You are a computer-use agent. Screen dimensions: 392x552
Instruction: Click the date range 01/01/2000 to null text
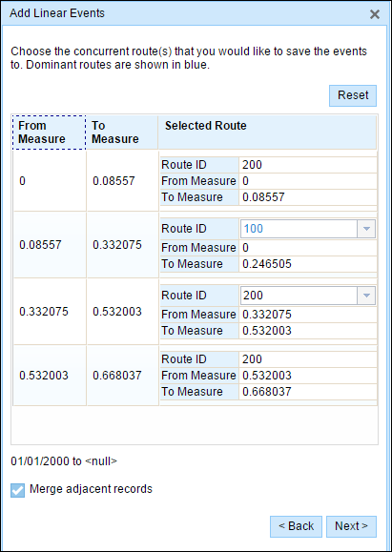[x=64, y=461]
